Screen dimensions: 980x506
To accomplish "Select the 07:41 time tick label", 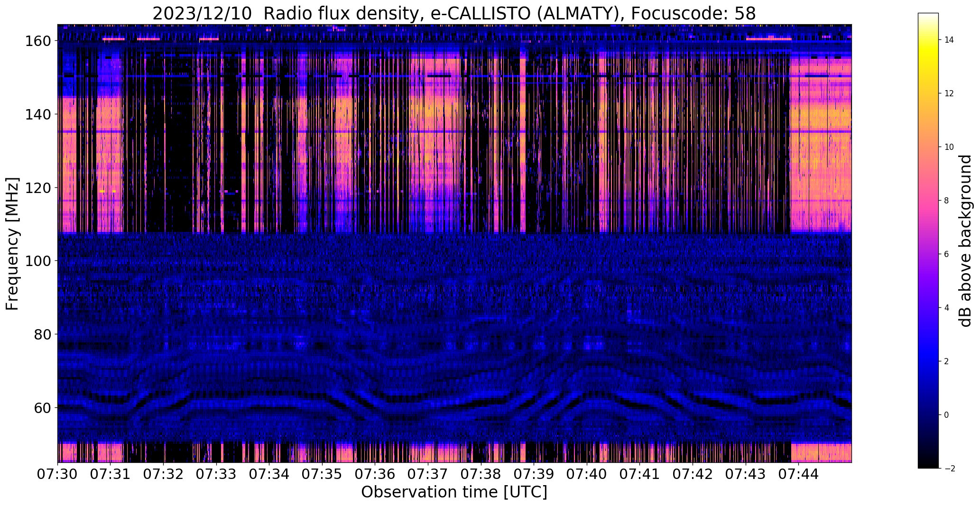I will [640, 474].
